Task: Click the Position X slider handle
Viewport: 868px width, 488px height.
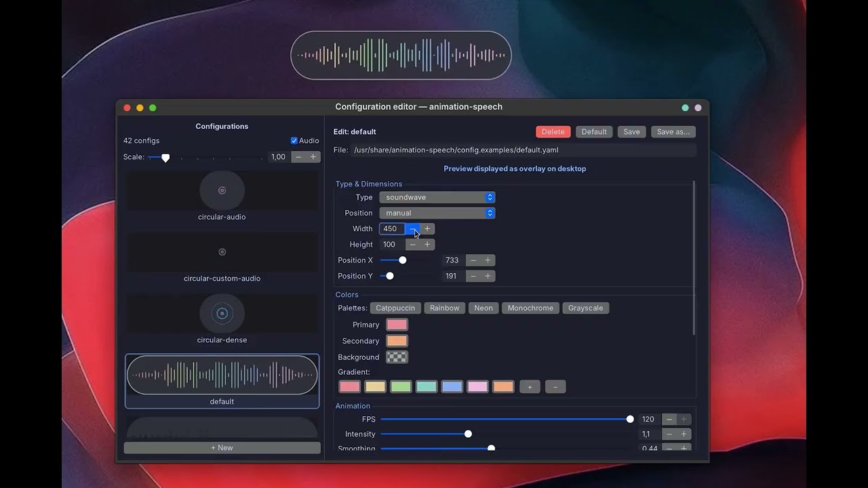Action: click(x=403, y=260)
